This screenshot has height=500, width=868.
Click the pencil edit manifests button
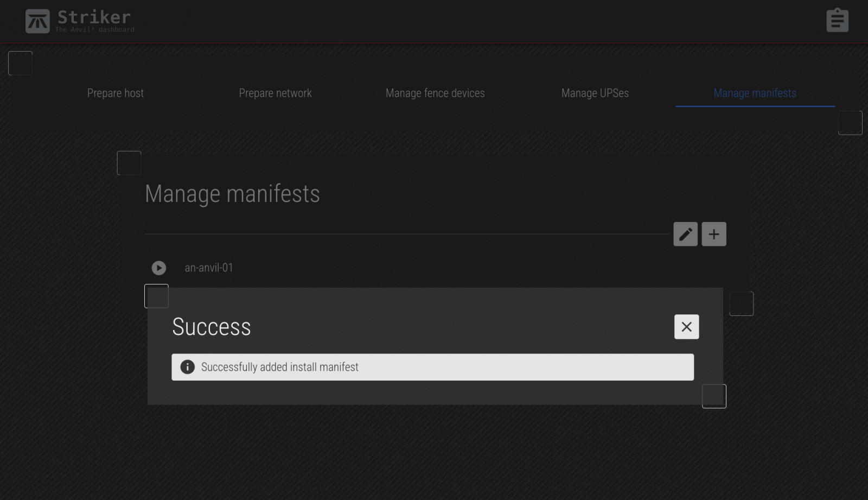pos(685,234)
